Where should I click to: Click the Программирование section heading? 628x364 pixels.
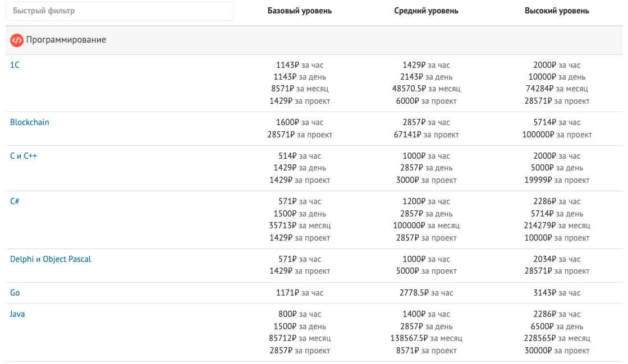pos(66,40)
